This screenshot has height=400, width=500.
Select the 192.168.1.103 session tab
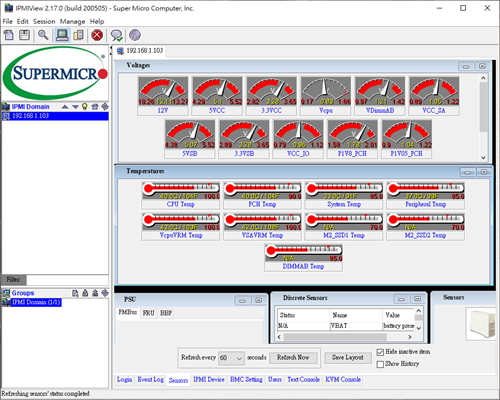(140, 51)
